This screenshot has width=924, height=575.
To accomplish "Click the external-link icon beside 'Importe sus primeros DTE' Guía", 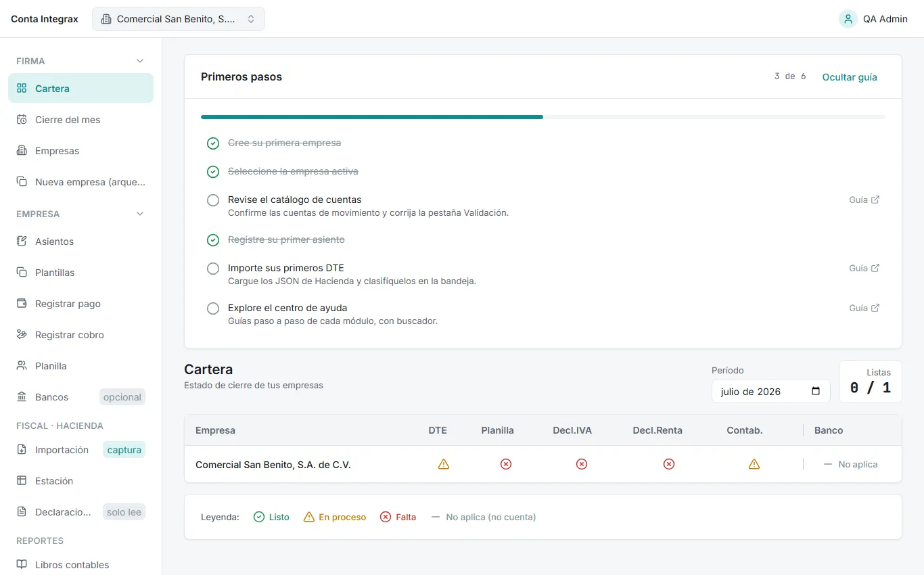I will point(875,268).
